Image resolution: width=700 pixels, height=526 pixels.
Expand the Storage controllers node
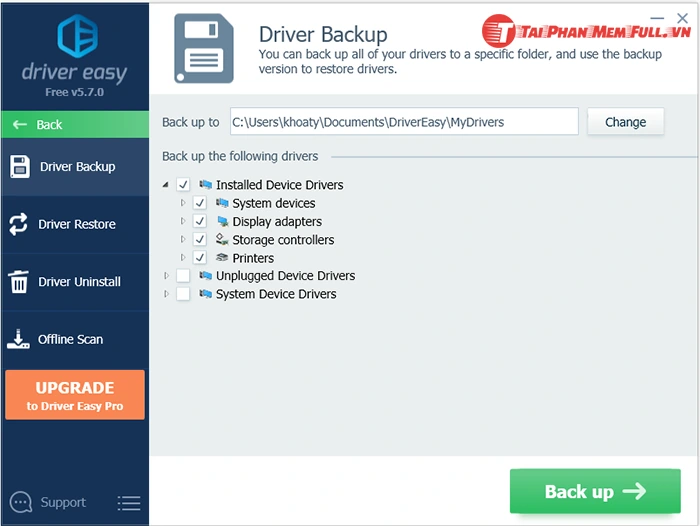click(x=183, y=239)
